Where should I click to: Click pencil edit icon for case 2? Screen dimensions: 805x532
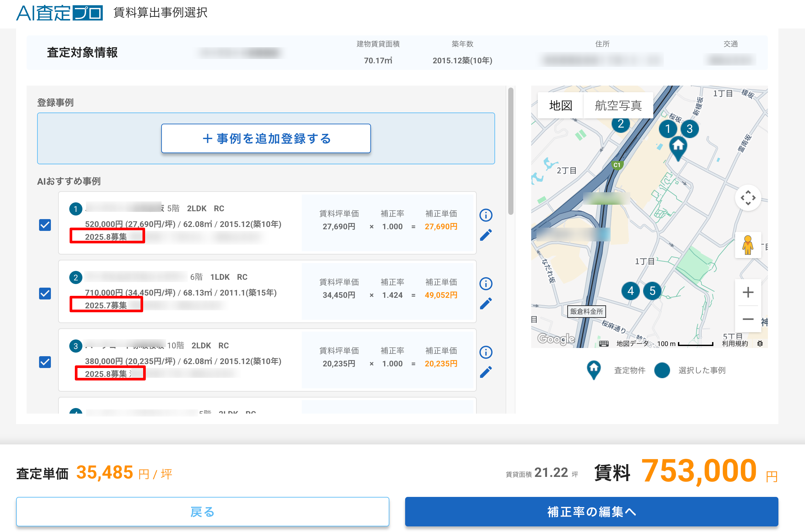click(x=486, y=303)
